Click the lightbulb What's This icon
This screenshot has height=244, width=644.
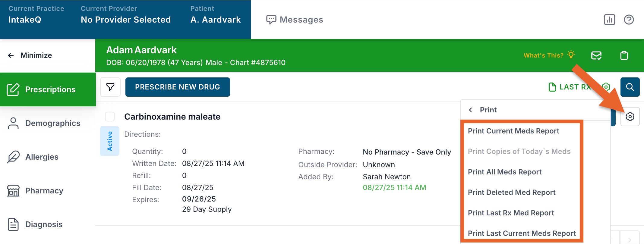click(571, 55)
